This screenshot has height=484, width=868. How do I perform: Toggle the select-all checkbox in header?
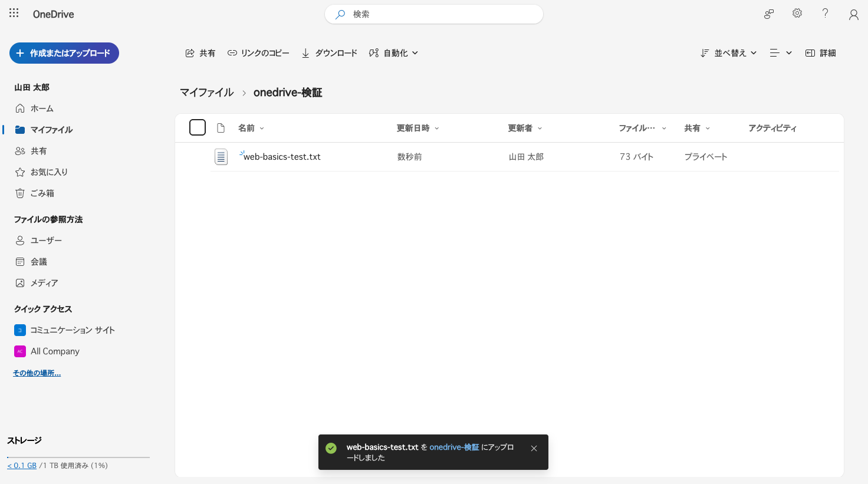198,127
